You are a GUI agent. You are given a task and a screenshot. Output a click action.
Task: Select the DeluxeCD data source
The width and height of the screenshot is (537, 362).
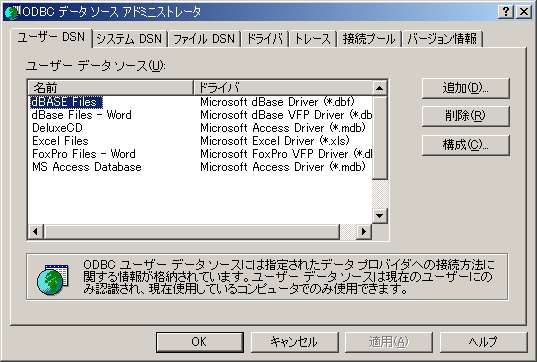(58, 128)
